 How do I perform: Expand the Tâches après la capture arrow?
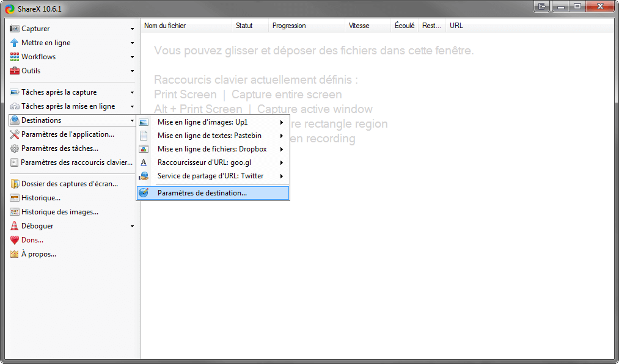pyautogui.click(x=132, y=92)
